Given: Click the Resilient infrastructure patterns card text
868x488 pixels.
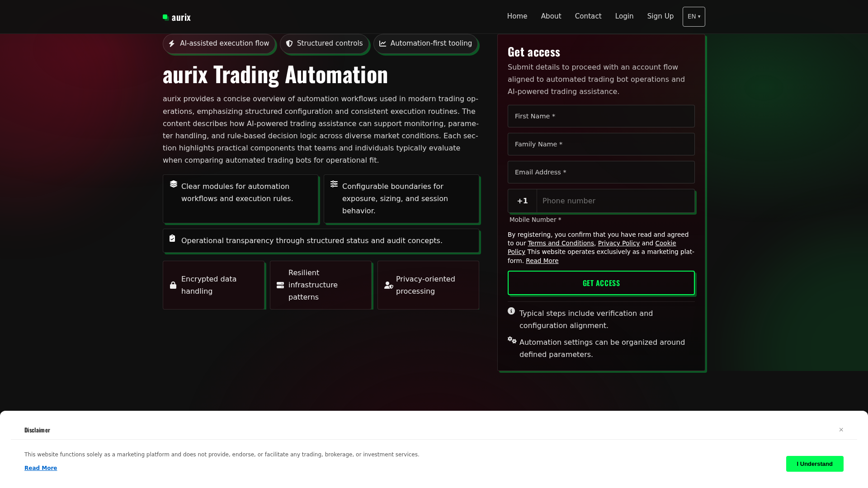Looking at the screenshot, I should pyautogui.click(x=313, y=285).
